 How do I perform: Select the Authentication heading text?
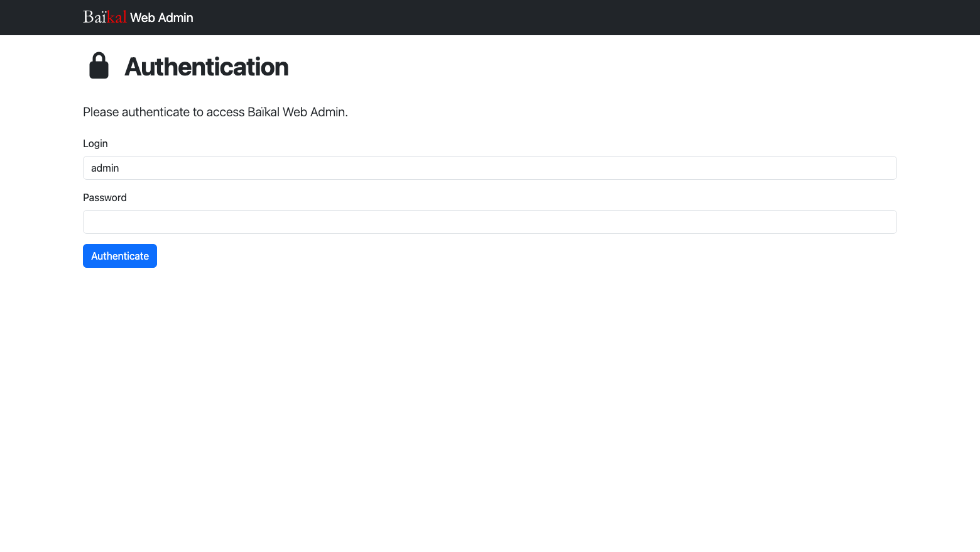pos(207,67)
